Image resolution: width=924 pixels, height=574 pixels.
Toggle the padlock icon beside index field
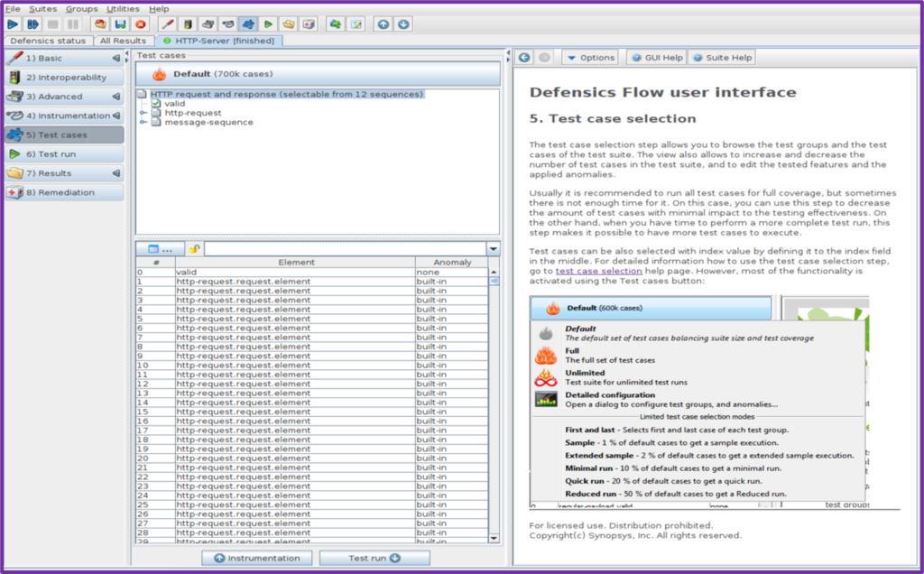tap(194, 248)
